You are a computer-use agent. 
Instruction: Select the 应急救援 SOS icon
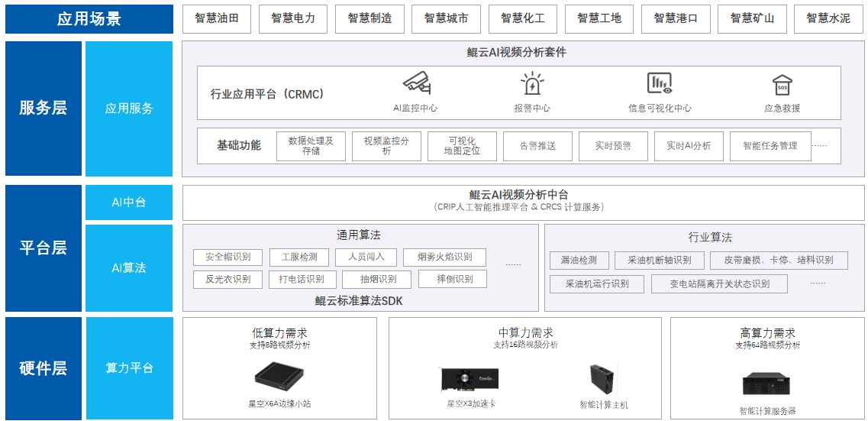782,84
